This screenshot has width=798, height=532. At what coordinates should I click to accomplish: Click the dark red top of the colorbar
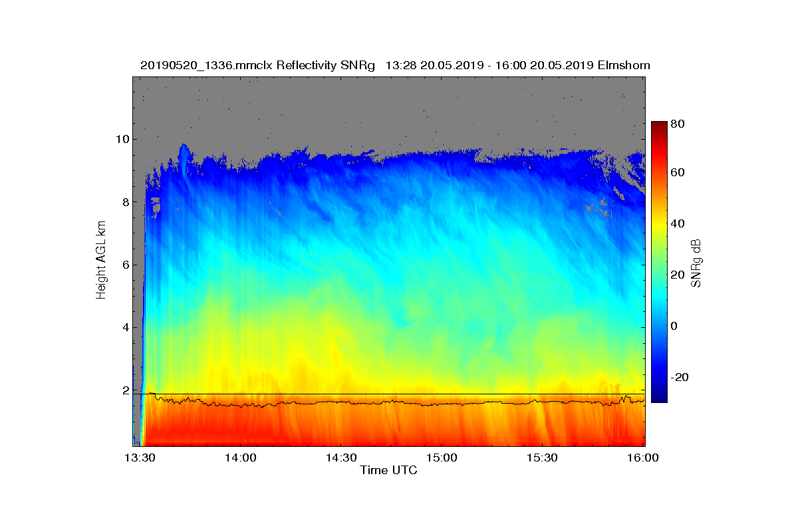659,126
